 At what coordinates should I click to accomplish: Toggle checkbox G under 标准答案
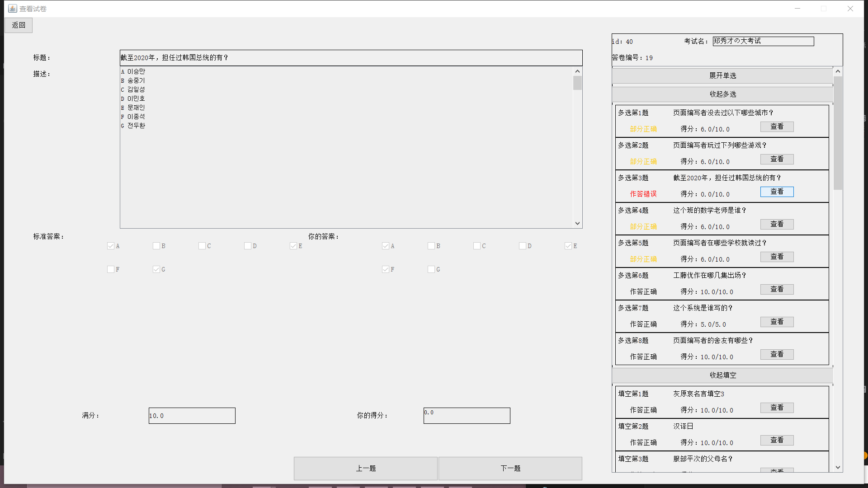coord(156,269)
